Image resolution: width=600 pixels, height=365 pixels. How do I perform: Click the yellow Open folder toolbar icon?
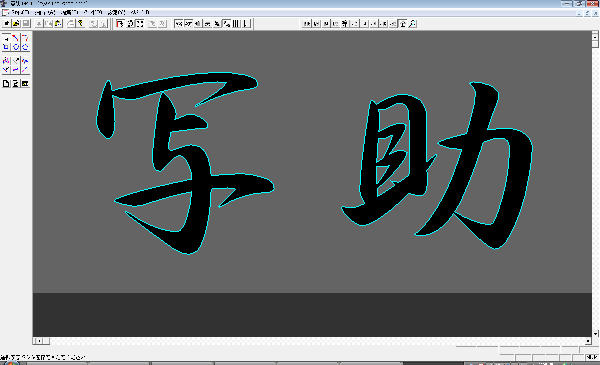click(x=16, y=24)
